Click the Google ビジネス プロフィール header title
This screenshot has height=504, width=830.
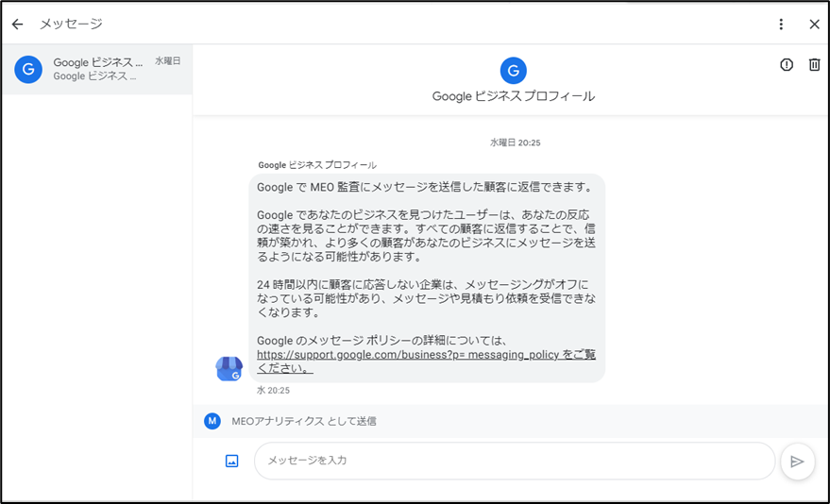coord(514,96)
